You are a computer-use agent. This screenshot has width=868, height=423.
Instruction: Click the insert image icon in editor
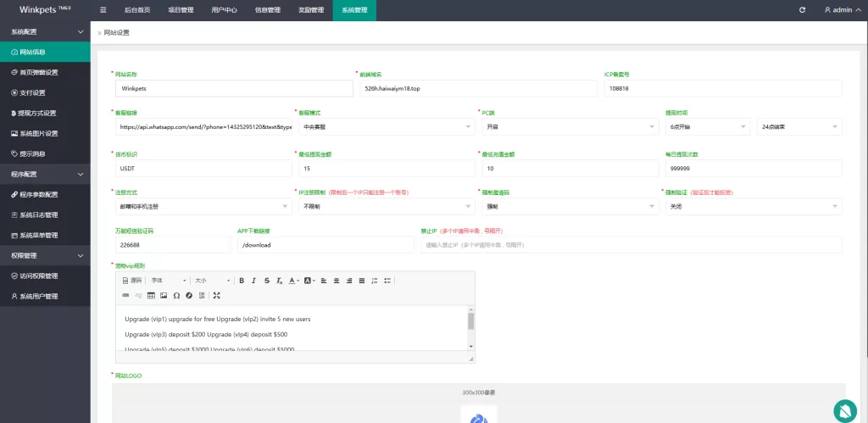(164, 296)
